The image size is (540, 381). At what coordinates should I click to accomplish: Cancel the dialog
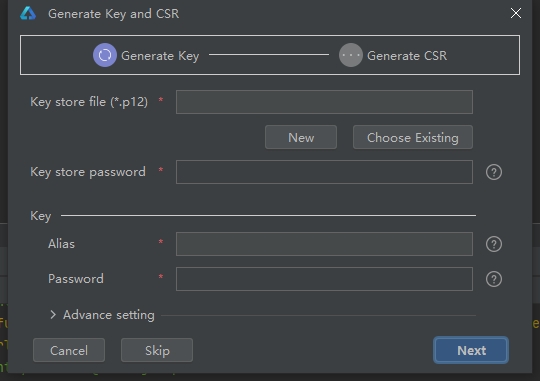click(69, 350)
